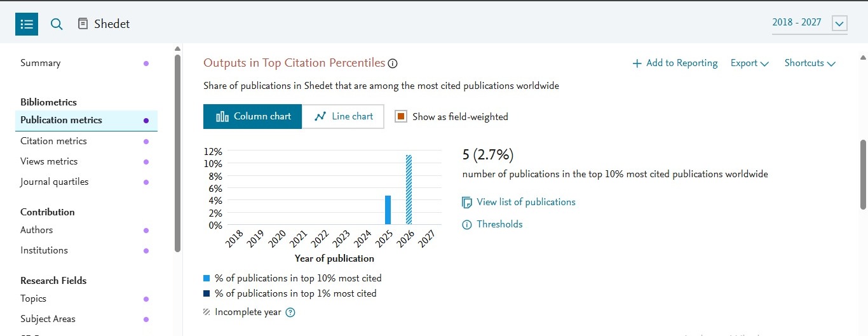Screen dimensions: 868x336
Task: Open Topics under Research Fields
Action: (33, 299)
